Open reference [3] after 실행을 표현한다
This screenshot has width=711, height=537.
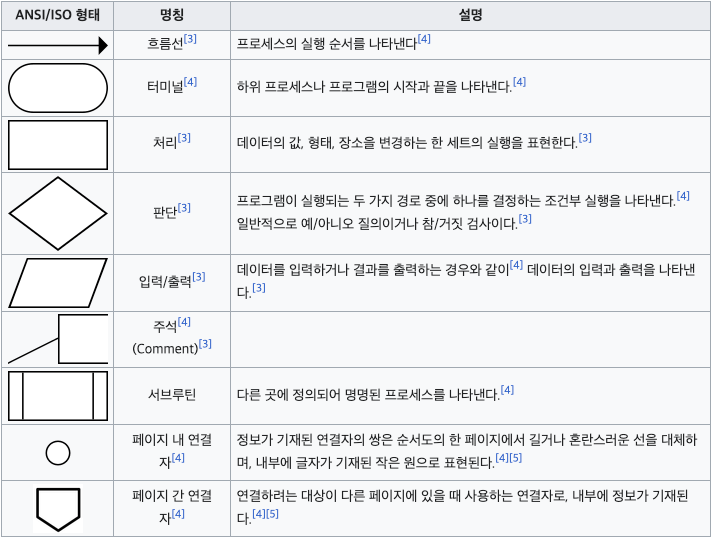click(585, 138)
